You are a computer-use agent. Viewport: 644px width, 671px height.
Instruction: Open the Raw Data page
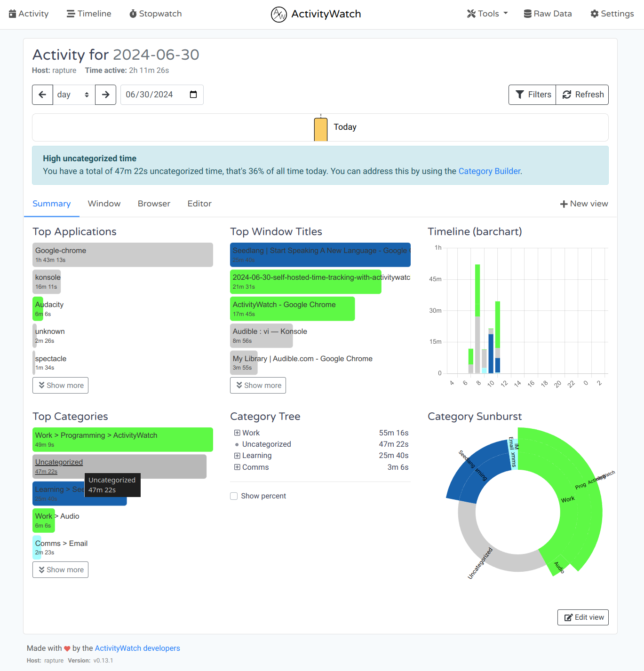click(548, 14)
